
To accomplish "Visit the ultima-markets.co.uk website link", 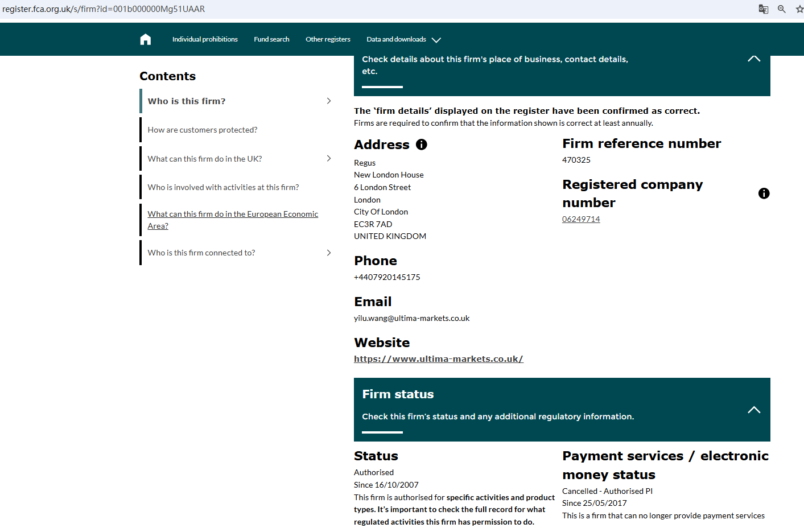I will [x=439, y=359].
